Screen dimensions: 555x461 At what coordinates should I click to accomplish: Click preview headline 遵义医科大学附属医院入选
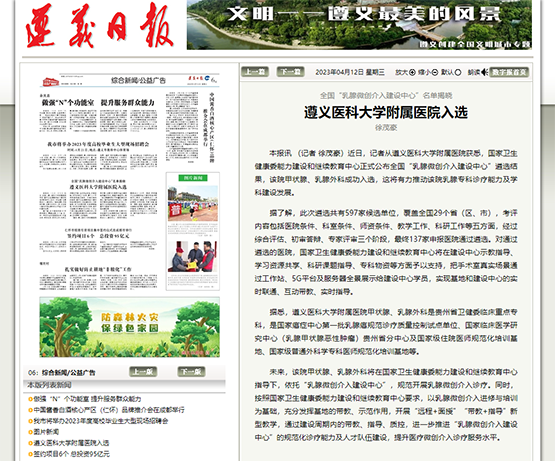[98, 187]
